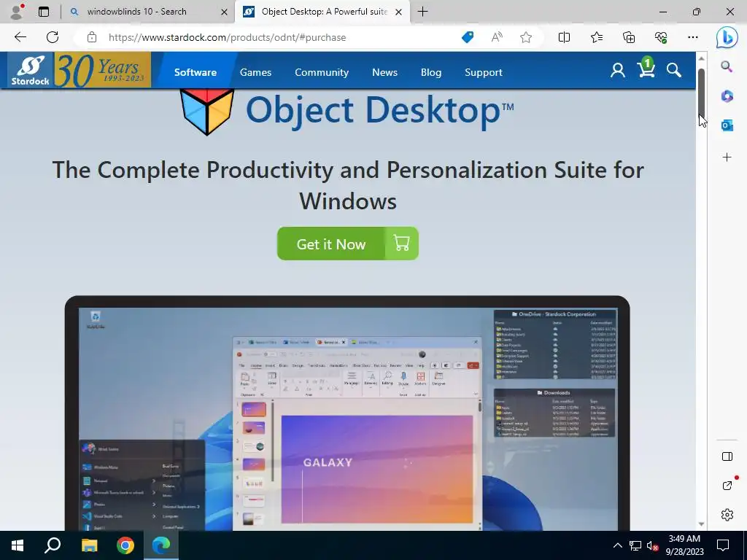This screenshot has height=560, width=747.
Task: Click the Stardock logo
Action: tap(31, 70)
